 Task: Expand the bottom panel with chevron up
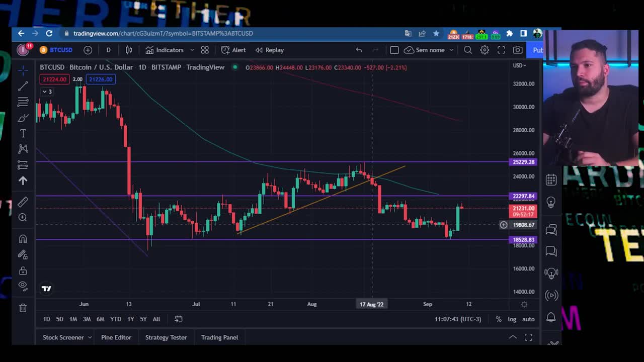point(512,337)
